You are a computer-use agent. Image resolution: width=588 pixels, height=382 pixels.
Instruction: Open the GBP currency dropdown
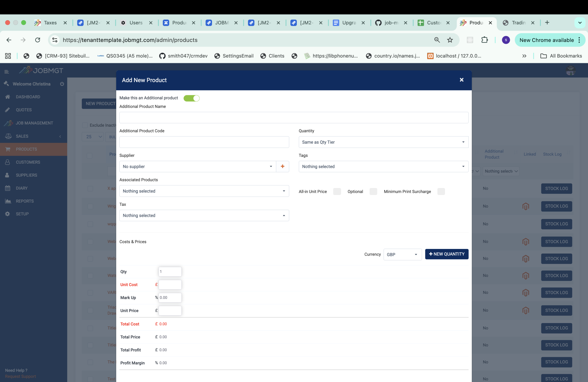tap(402, 254)
